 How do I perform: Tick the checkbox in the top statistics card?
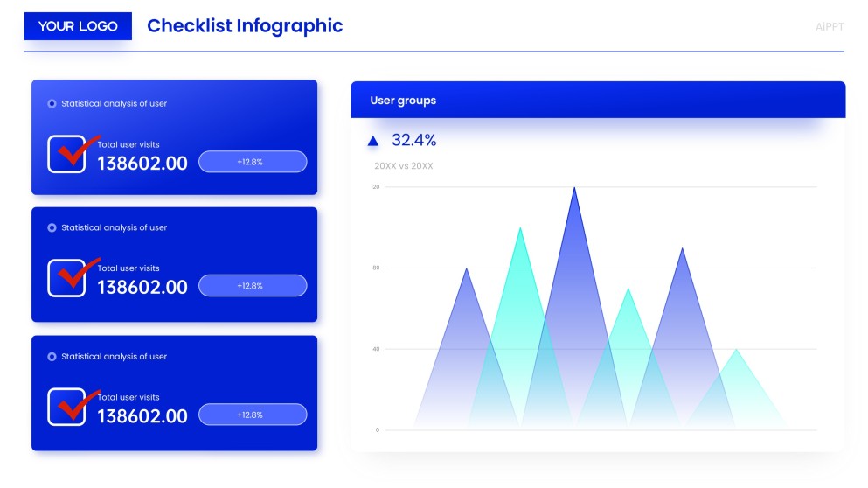click(67, 154)
